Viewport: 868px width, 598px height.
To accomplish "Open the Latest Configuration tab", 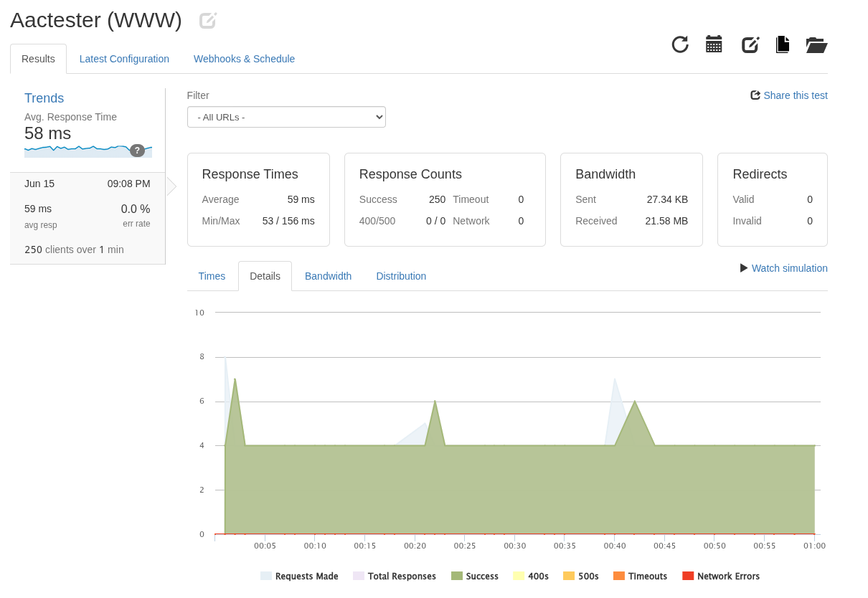I will tap(124, 59).
